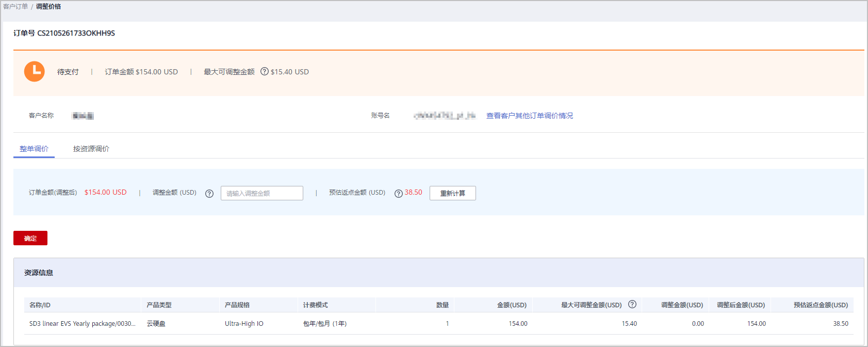
Task: Open the 查看客户其他订单调价情况 link
Action: click(x=529, y=116)
